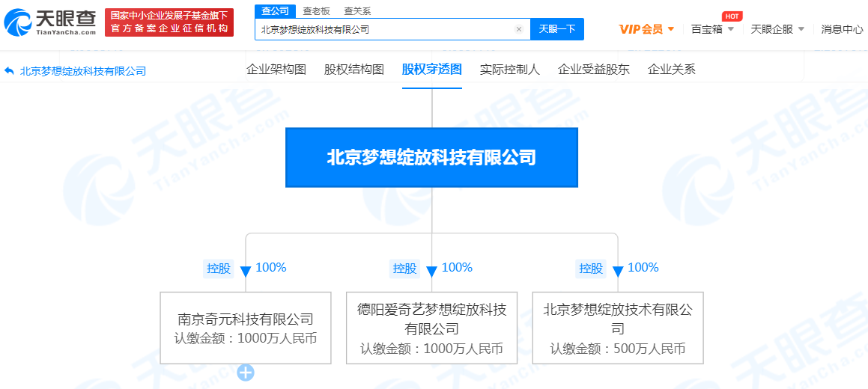Viewport: 868px width, 389px height.
Task: Open the 企业受益股东 tab
Action: click(594, 70)
